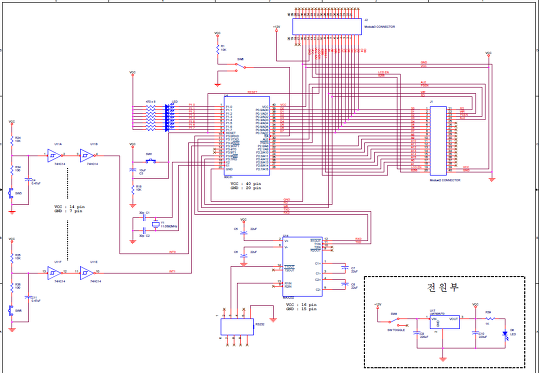
Task: Click the upper-left pushbutton switch symbol
Action: (10, 193)
